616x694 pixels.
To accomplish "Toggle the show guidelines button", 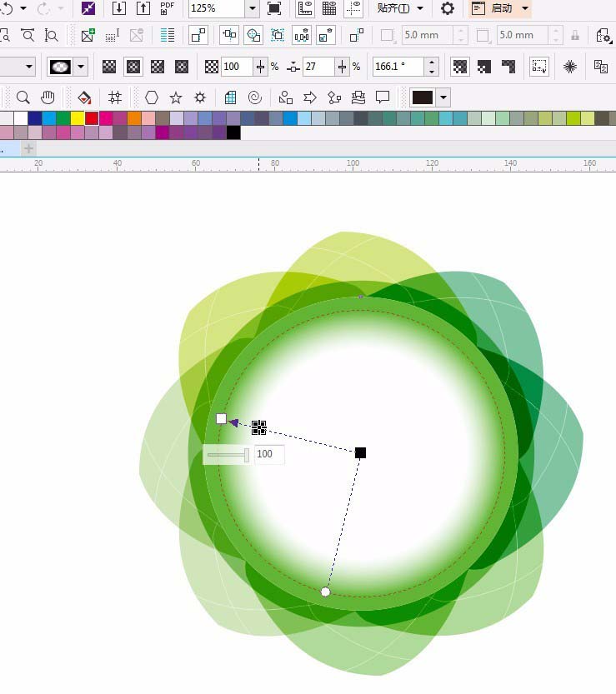I will 353,8.
